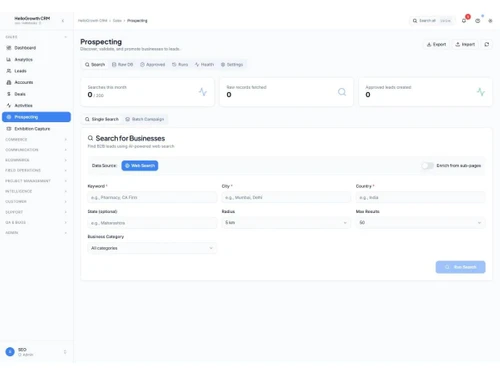Screen dimensions: 500x375
Task: Switch to the Settings tab
Action: point(232,64)
